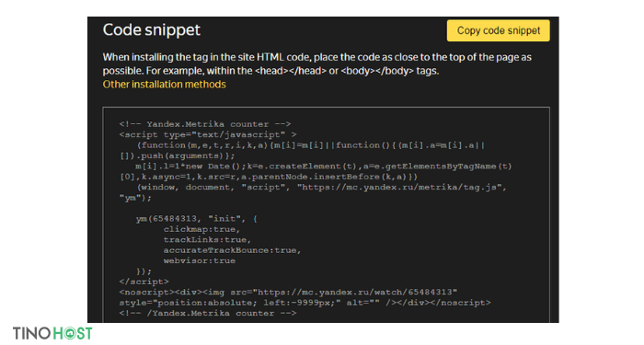Click the "ym"); code line
The height and width of the screenshot is (345, 644).
(x=135, y=198)
